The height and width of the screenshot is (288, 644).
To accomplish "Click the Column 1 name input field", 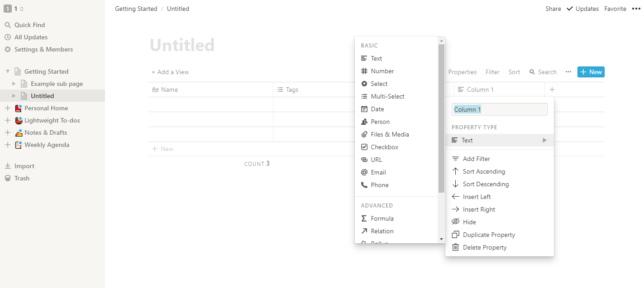I will pos(499,109).
